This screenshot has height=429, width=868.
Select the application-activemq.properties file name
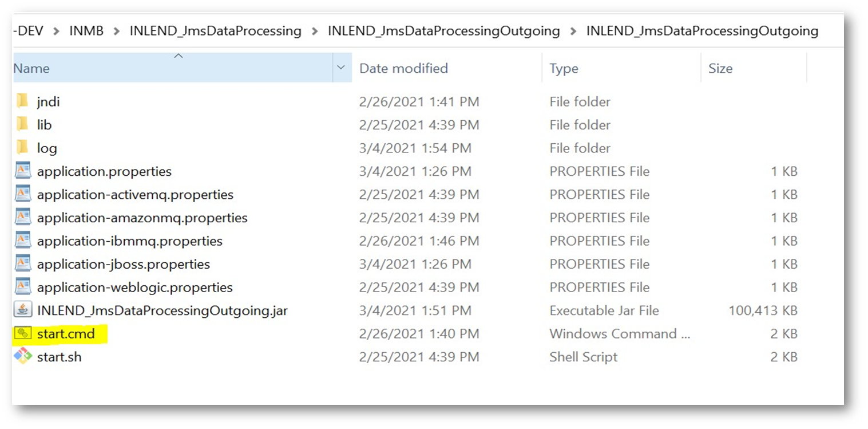(x=135, y=194)
